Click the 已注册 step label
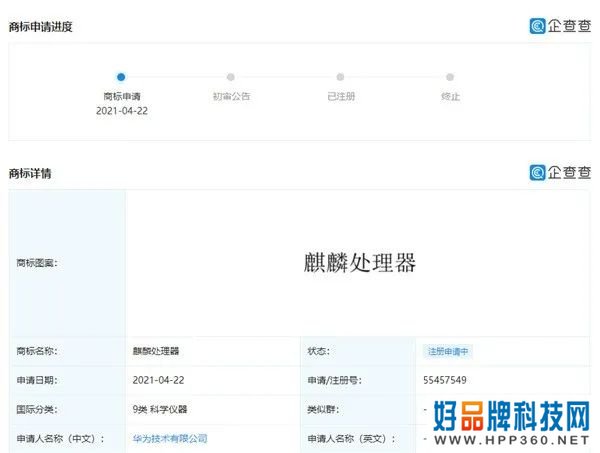 click(x=341, y=96)
